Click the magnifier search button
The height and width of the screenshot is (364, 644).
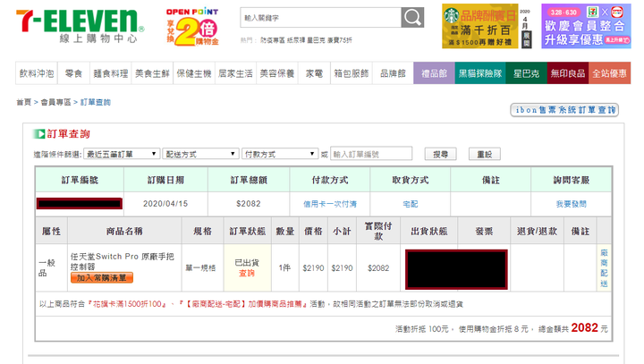pos(412,18)
